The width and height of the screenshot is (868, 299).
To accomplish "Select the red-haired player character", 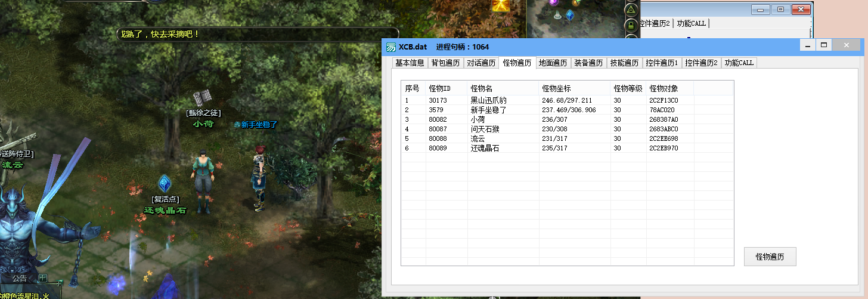I will pos(259,178).
